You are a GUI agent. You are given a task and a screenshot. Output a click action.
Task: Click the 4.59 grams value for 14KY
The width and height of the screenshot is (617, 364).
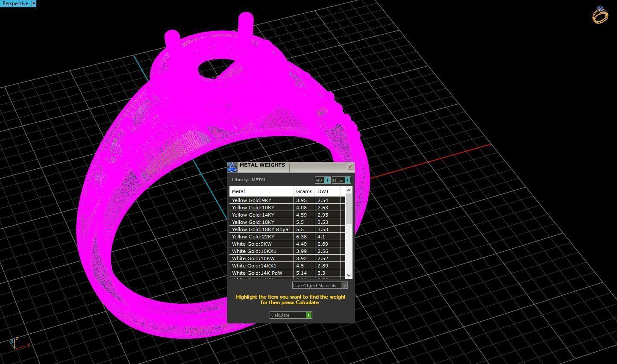(301, 215)
